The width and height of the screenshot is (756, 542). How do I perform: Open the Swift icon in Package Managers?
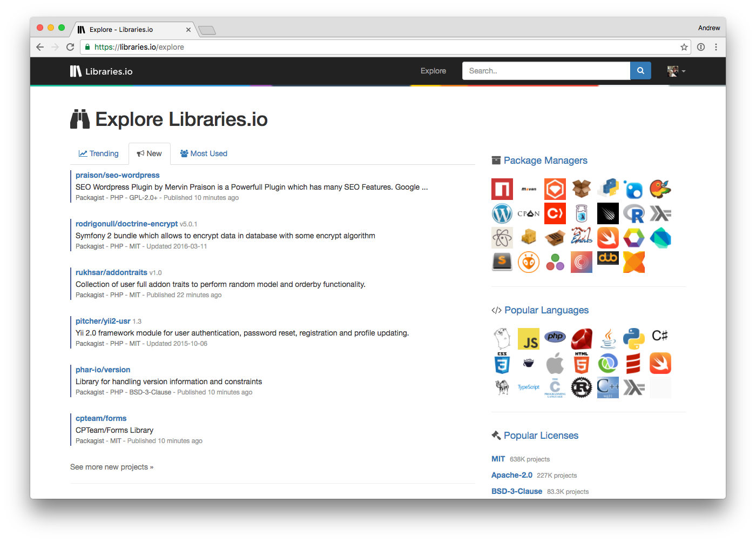point(608,238)
